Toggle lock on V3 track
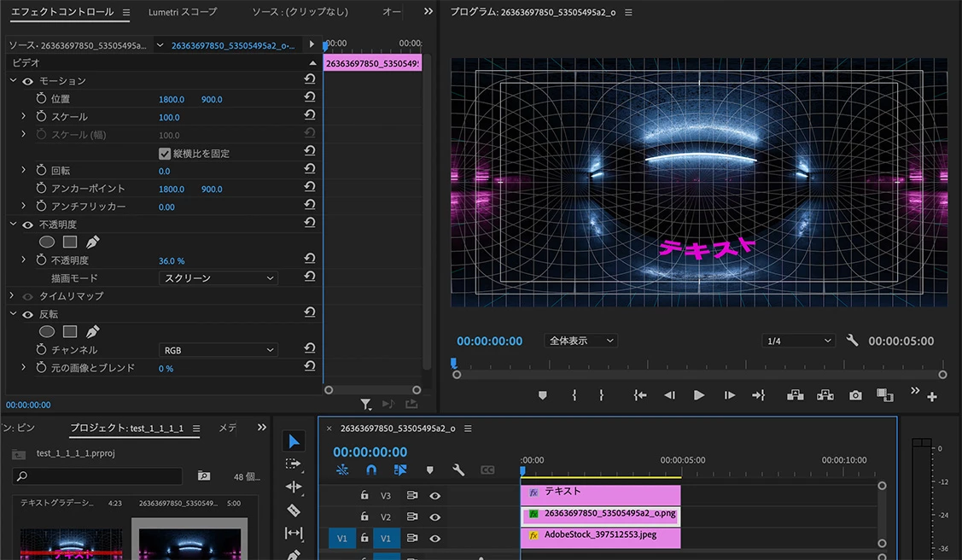The image size is (962, 560). coord(364,494)
